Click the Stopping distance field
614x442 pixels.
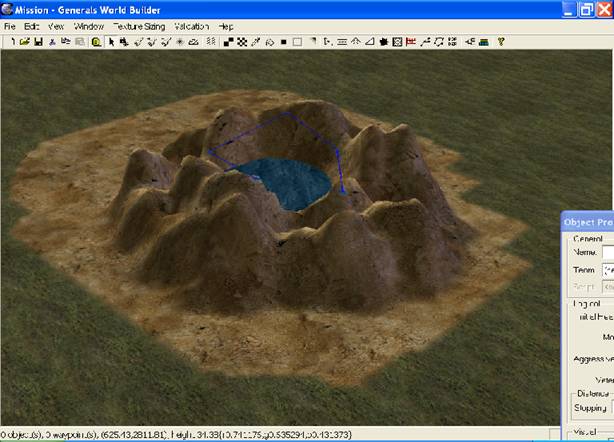click(612, 408)
